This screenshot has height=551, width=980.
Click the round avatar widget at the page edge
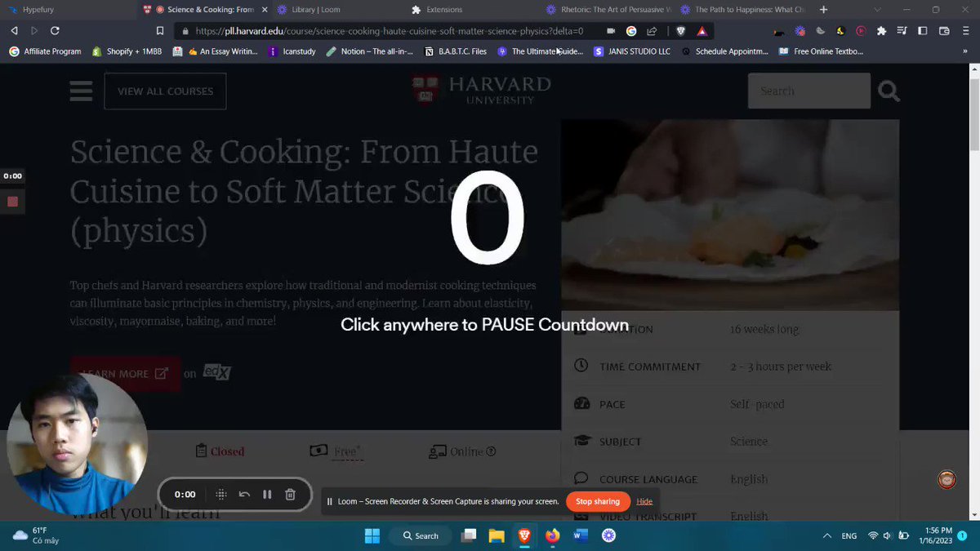(947, 480)
